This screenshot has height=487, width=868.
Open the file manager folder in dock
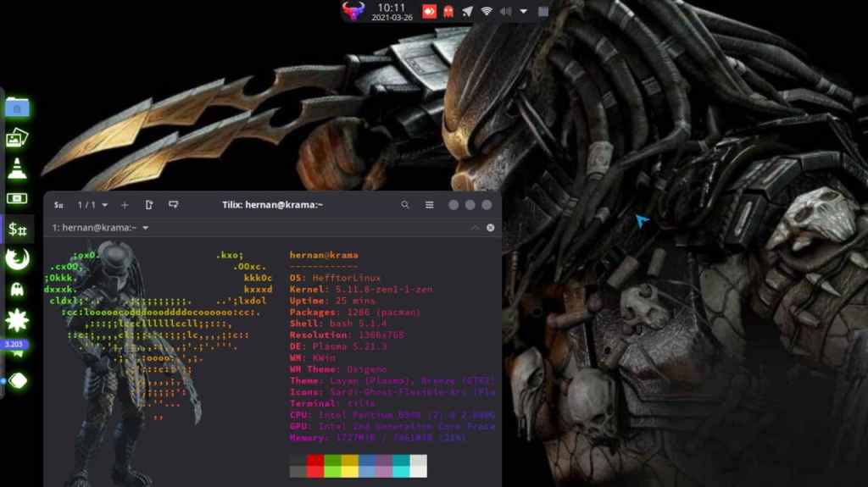(x=18, y=108)
